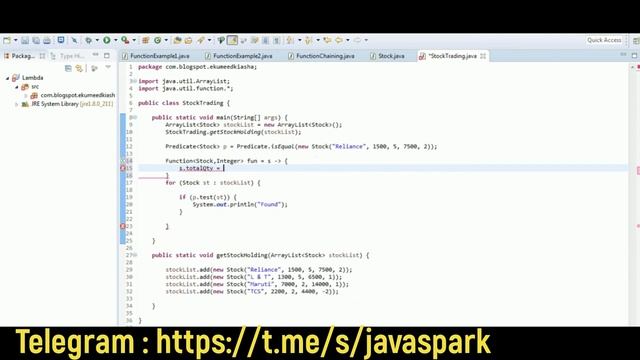
Task: Open the Run configurations dropdown arrow
Action: pyautogui.click(x=116, y=40)
